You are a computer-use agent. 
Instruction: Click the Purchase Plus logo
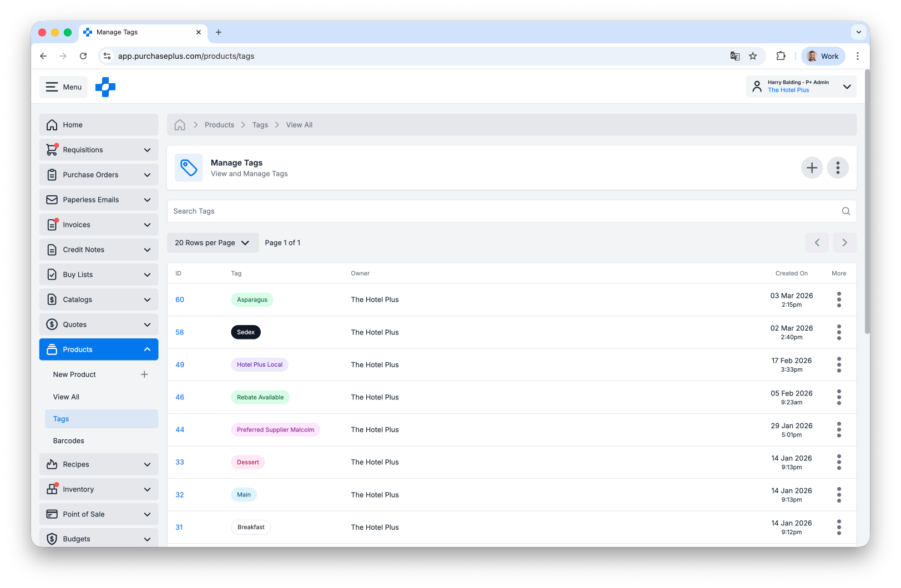pos(105,87)
